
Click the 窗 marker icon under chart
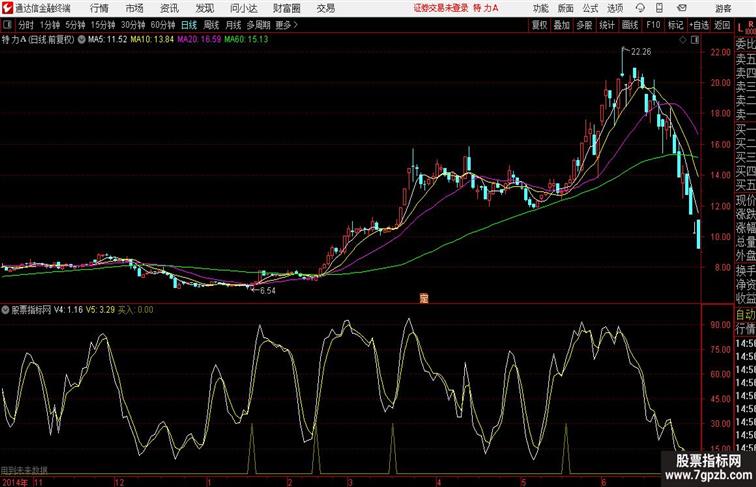pyautogui.click(x=424, y=298)
